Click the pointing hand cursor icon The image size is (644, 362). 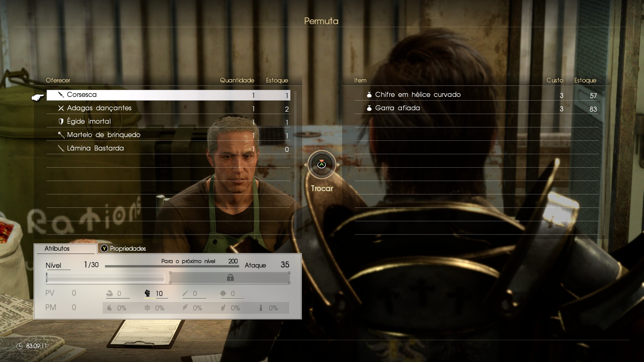(38, 98)
